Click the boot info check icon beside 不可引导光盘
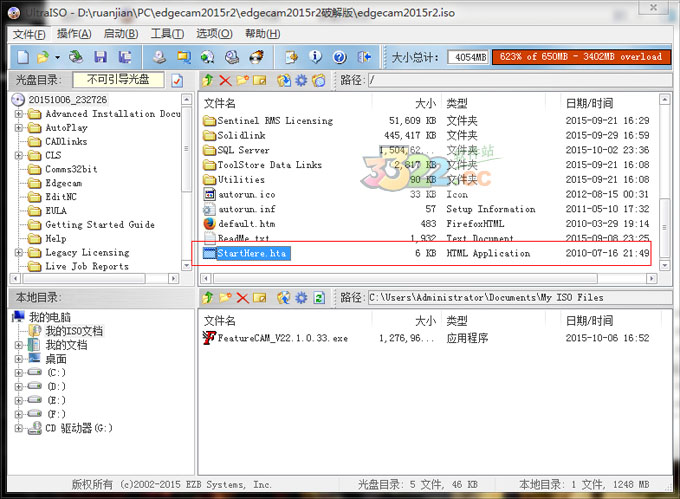 177,80
